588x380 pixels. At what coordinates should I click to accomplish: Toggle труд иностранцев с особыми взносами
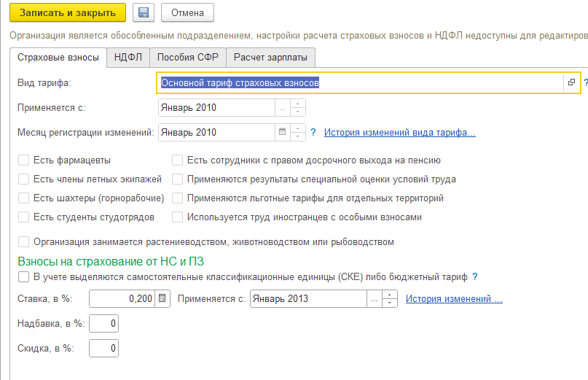pyautogui.click(x=177, y=217)
